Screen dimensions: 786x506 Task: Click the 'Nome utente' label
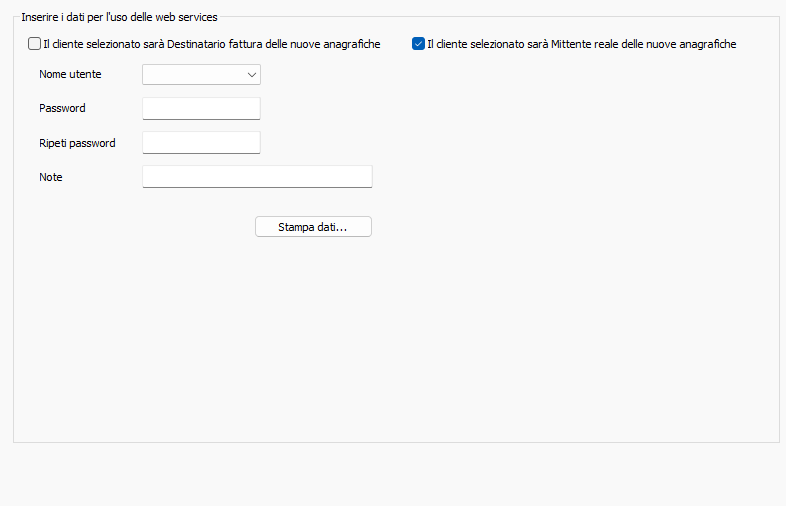pos(70,74)
